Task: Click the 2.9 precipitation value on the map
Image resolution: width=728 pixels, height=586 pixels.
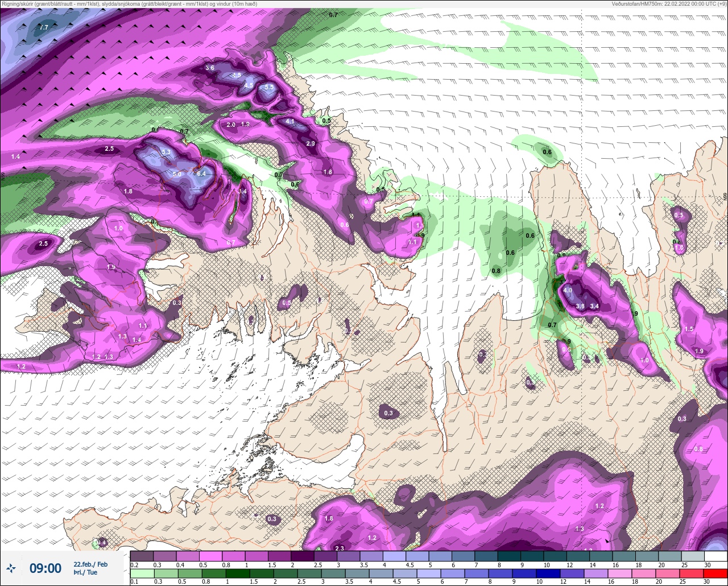Action: coord(311,143)
